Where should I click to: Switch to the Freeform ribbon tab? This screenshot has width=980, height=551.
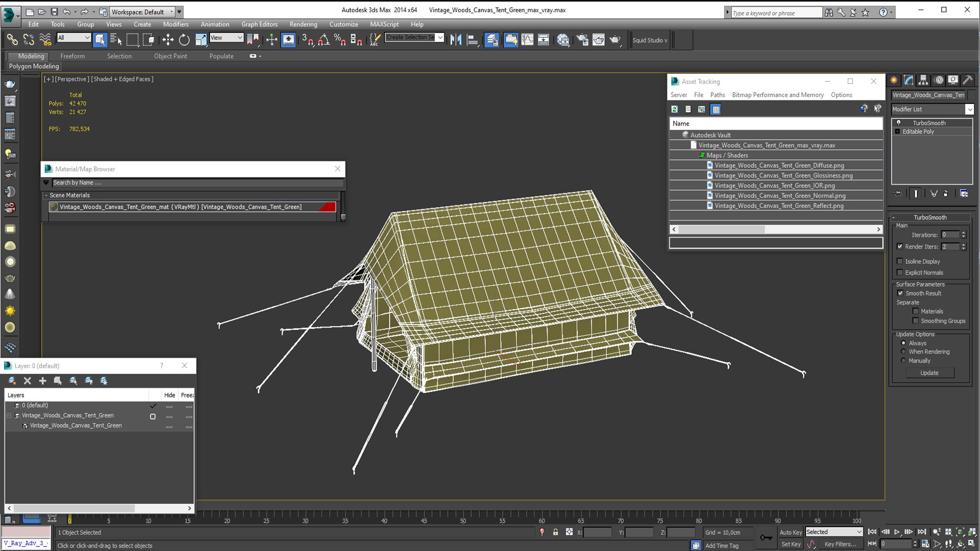pos(72,56)
